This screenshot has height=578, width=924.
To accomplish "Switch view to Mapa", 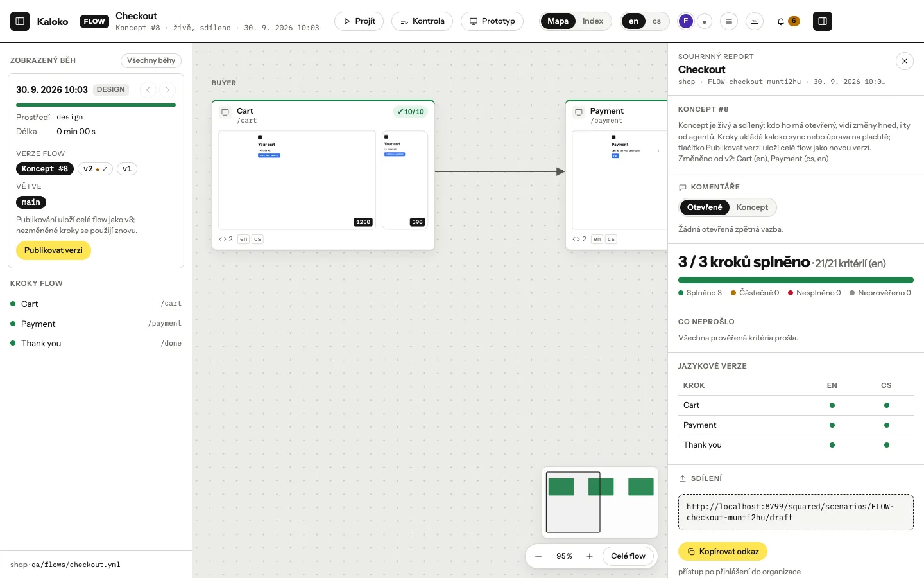I will [x=558, y=21].
